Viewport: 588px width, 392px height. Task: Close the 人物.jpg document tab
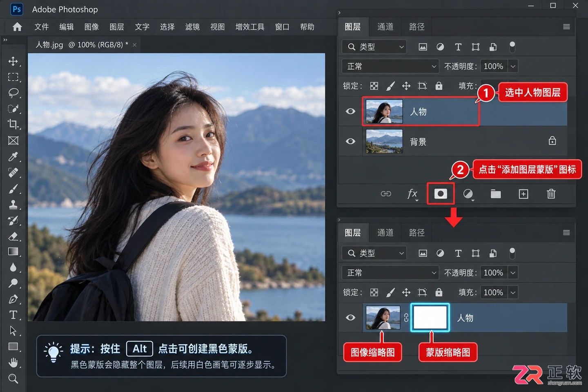tap(134, 45)
